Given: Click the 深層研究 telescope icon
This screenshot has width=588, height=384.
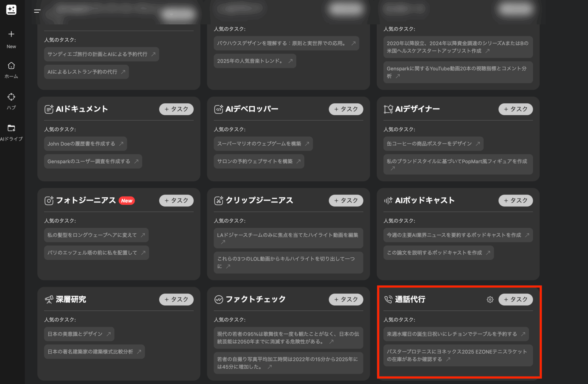Looking at the screenshot, I should [49, 300].
